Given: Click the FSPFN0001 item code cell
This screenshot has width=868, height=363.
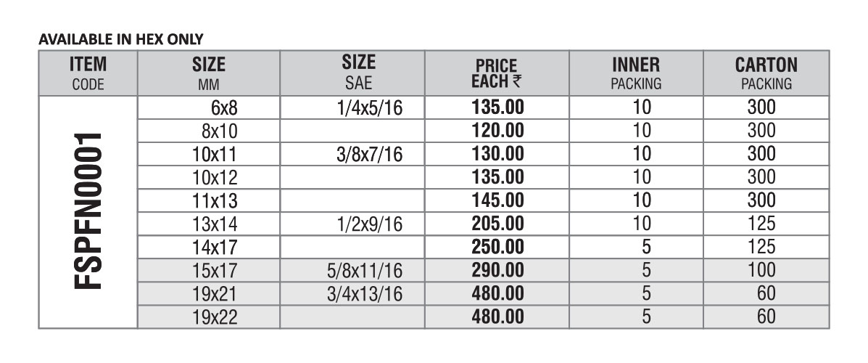Looking at the screenshot, I should coord(88,212).
